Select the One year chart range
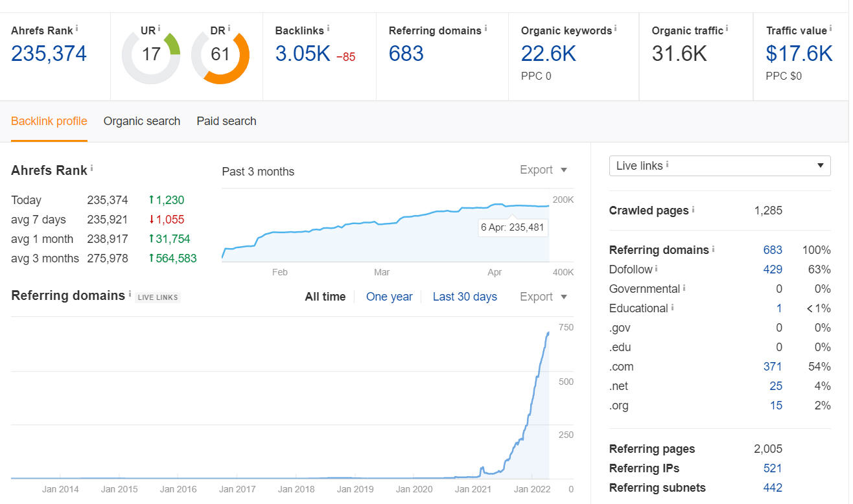The image size is (853, 504). 390,297
